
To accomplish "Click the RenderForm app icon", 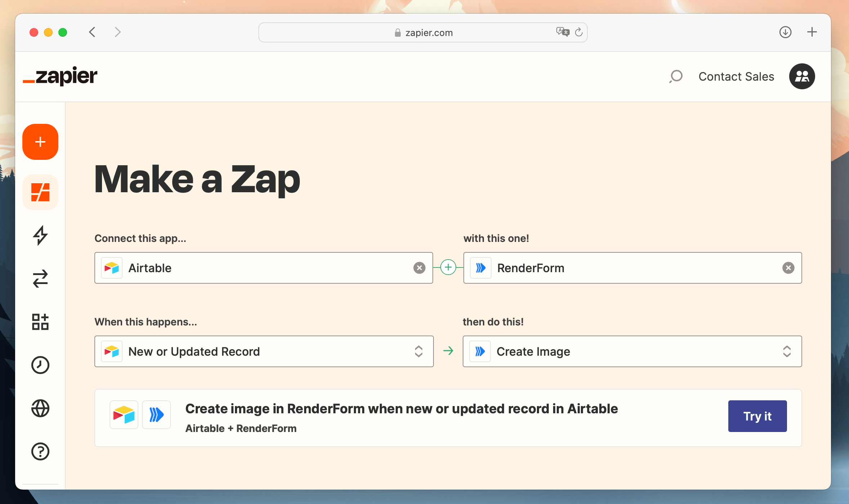I will pos(480,267).
